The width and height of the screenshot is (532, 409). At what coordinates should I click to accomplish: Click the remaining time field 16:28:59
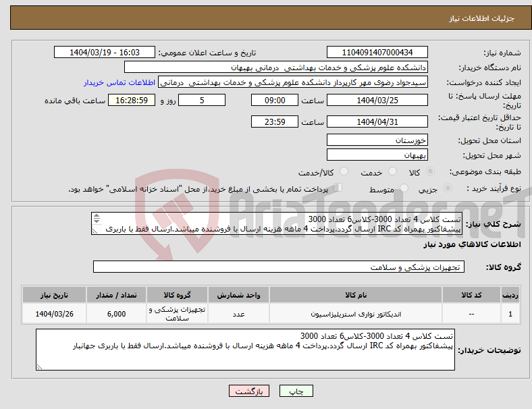click(132, 100)
